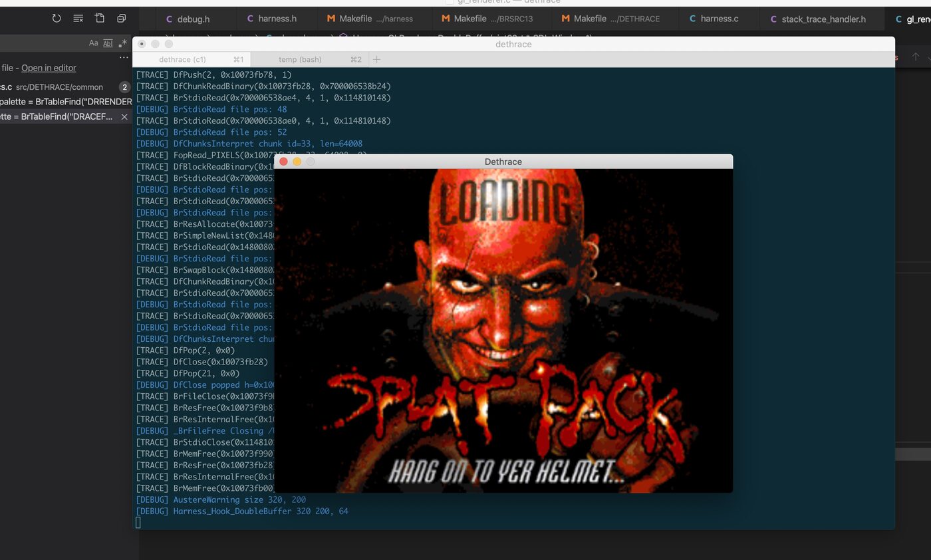Screen dimensions: 931x560
Task: Select the dethrace (c1) terminal tab
Action: (x=192, y=59)
